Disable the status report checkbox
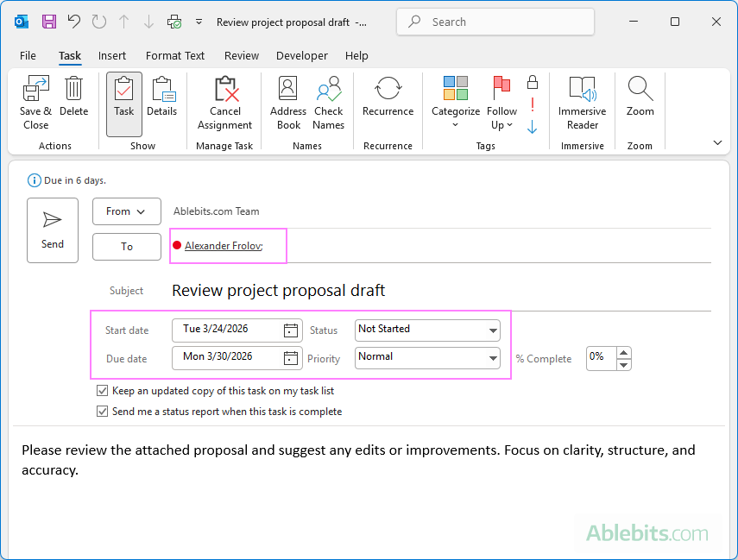The image size is (738, 560). (103, 411)
